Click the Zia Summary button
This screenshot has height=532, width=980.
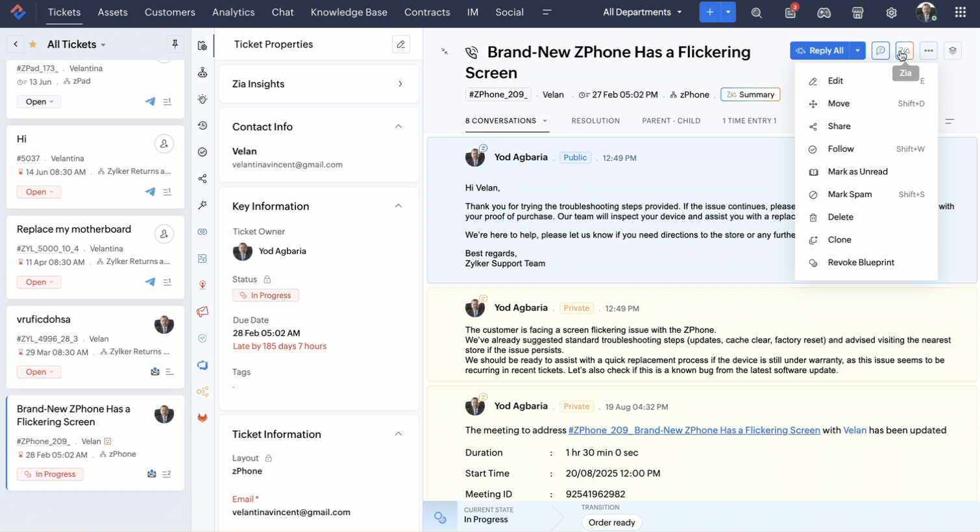[x=750, y=95]
